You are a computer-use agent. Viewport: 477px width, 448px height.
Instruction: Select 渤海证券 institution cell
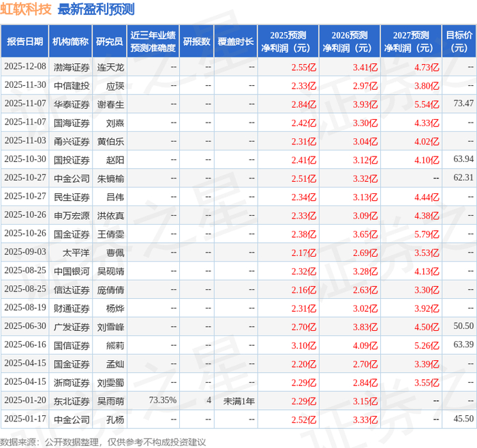[x=72, y=67]
